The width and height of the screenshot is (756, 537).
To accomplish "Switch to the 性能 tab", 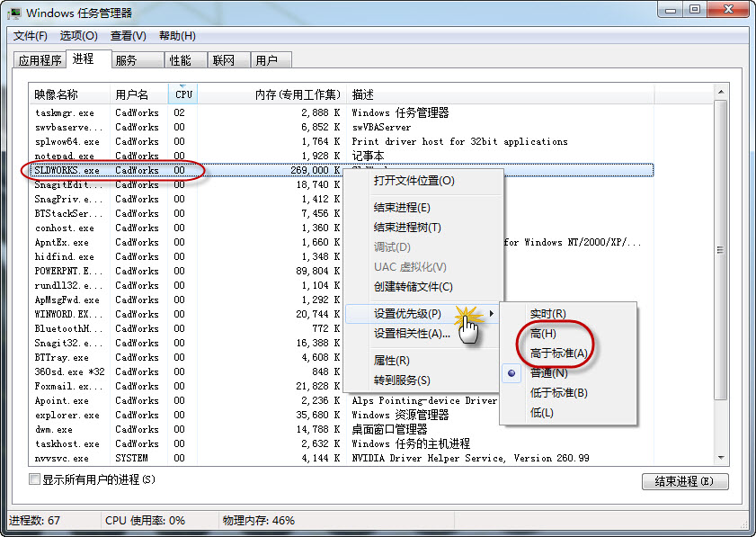I will (x=186, y=60).
